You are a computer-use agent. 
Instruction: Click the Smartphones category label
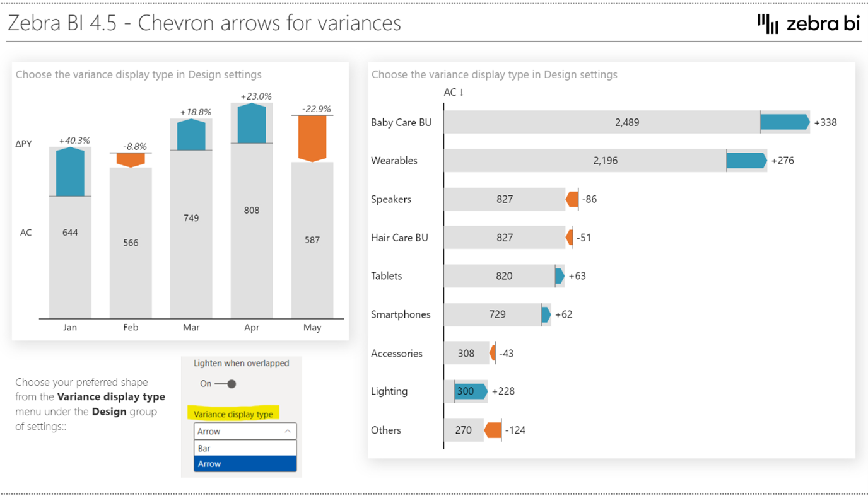(400, 314)
